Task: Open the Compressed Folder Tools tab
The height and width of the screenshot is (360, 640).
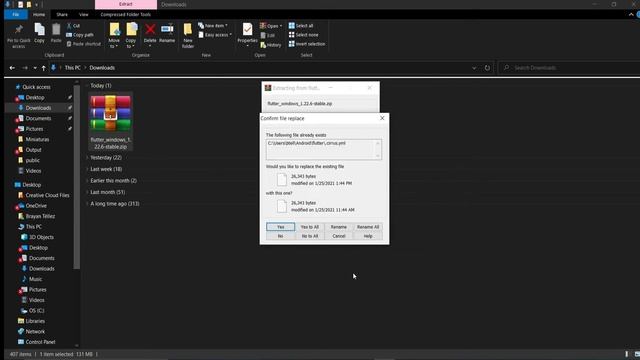Action: [126, 15]
